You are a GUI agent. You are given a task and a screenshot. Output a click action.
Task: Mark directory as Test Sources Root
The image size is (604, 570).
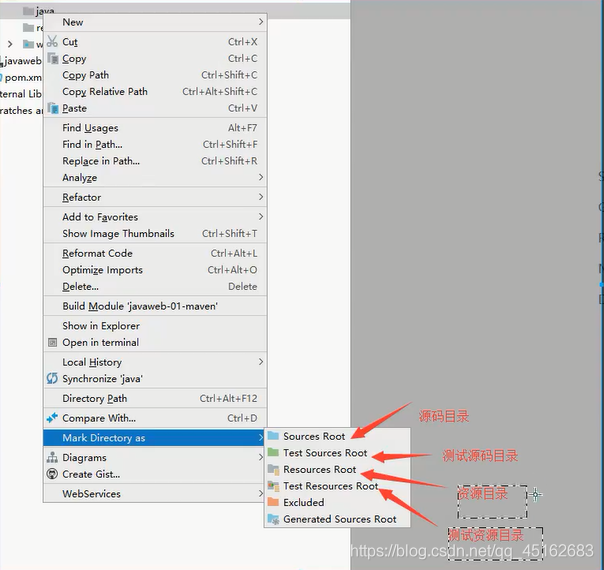click(337, 453)
